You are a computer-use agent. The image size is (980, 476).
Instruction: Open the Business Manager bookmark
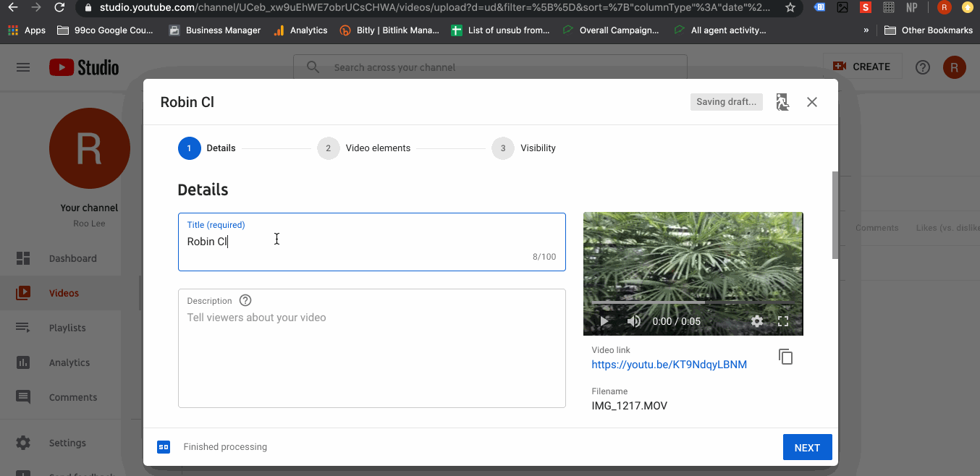coord(214,30)
